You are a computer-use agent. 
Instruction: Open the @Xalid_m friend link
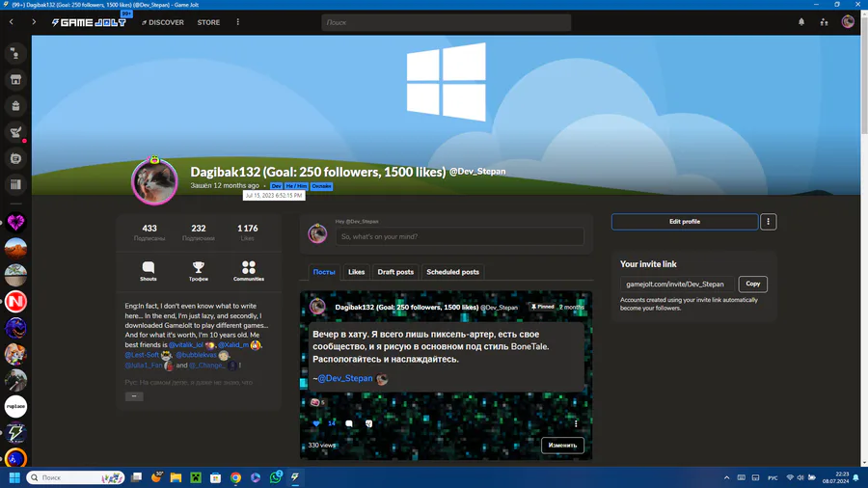233,344
